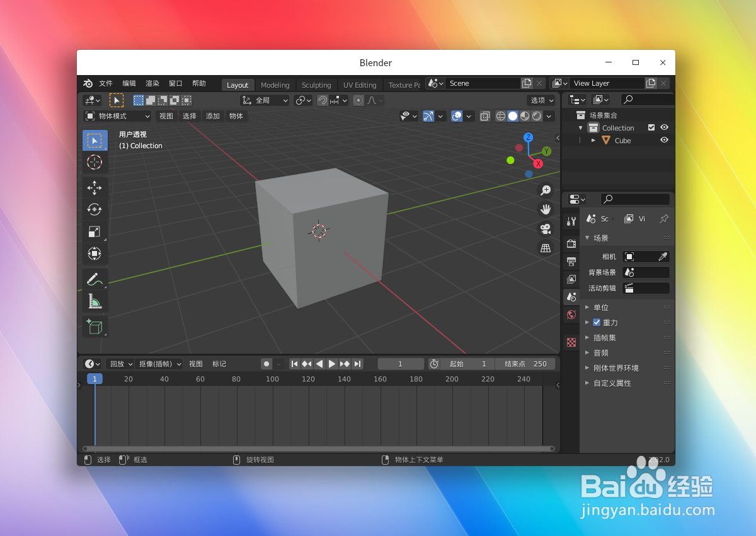
Task: Open the 渲染 render menu
Action: tap(152, 83)
